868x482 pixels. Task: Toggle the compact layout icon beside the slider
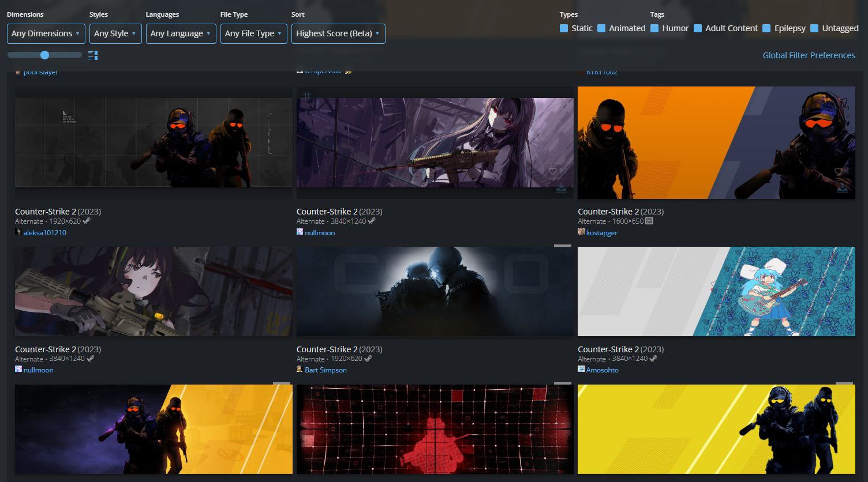click(93, 55)
